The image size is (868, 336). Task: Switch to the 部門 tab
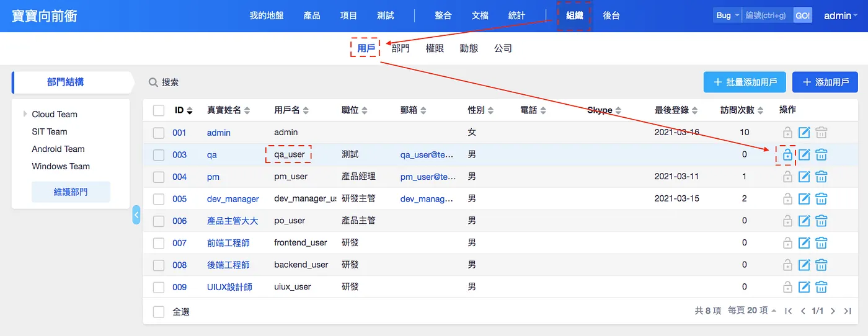coord(401,48)
